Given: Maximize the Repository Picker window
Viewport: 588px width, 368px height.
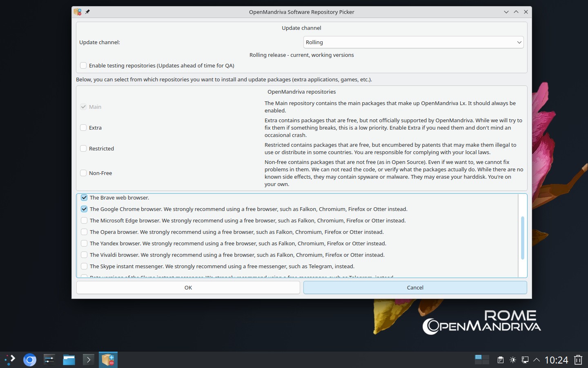Looking at the screenshot, I should pos(516,12).
